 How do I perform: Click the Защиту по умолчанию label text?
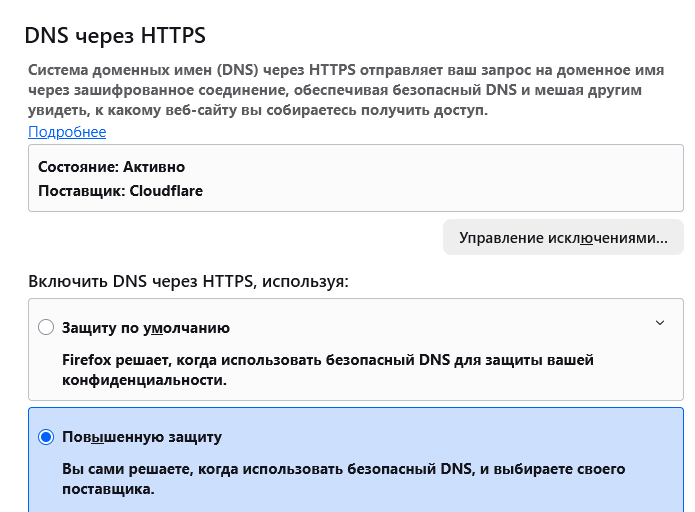coord(146,327)
